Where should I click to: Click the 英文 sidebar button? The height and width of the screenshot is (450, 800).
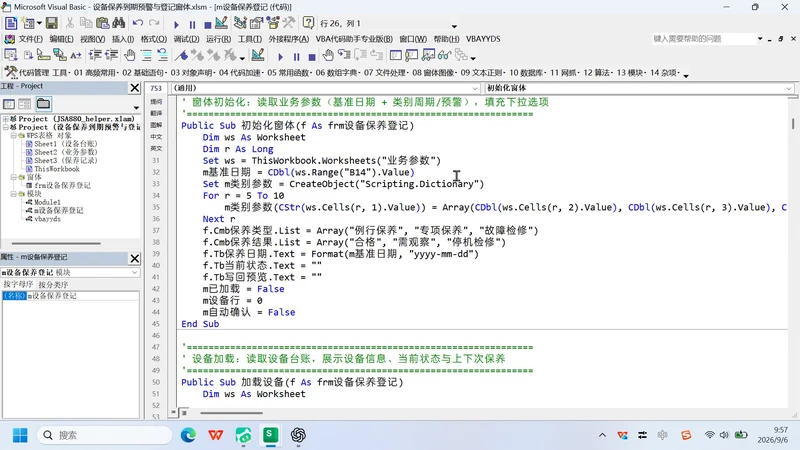156,148
